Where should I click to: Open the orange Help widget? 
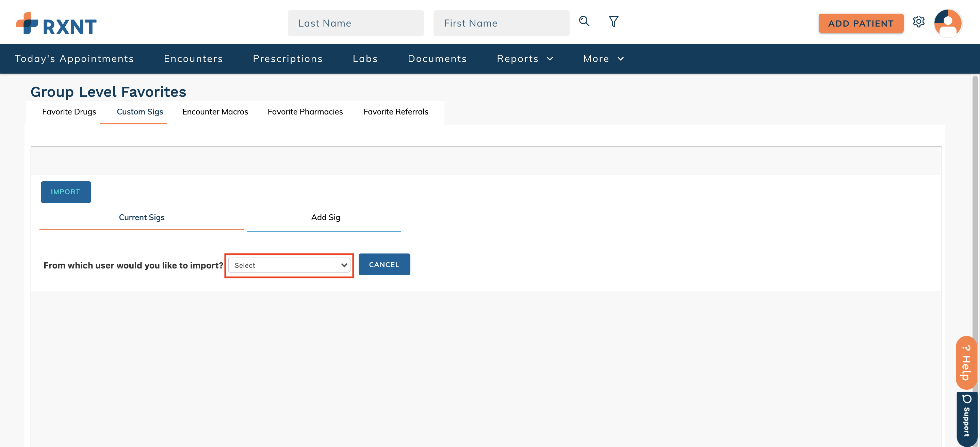pos(966,363)
